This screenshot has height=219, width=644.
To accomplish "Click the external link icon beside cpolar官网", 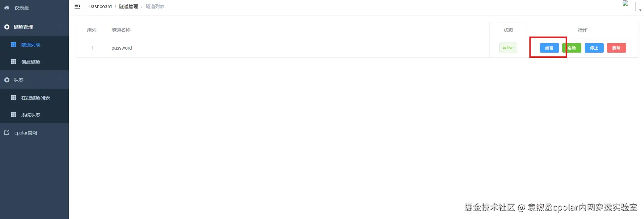I will coord(7,132).
